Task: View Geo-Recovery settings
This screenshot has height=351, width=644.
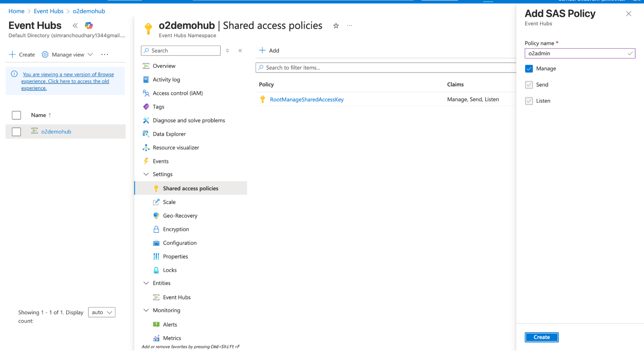Action: (180, 216)
